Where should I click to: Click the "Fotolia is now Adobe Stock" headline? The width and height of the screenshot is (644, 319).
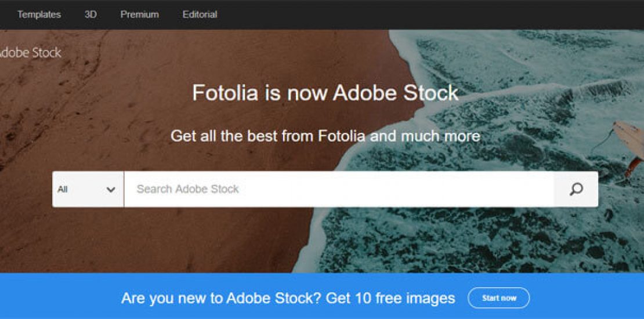(x=325, y=93)
